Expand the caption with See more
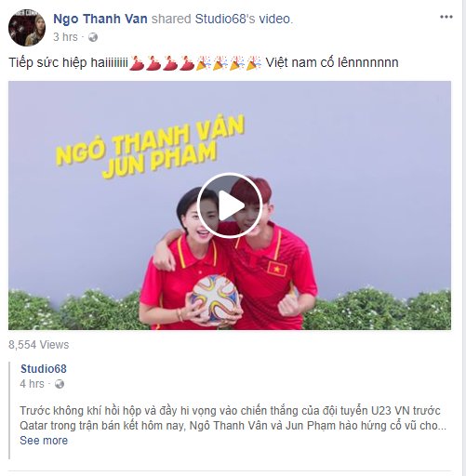 pyautogui.click(x=44, y=441)
